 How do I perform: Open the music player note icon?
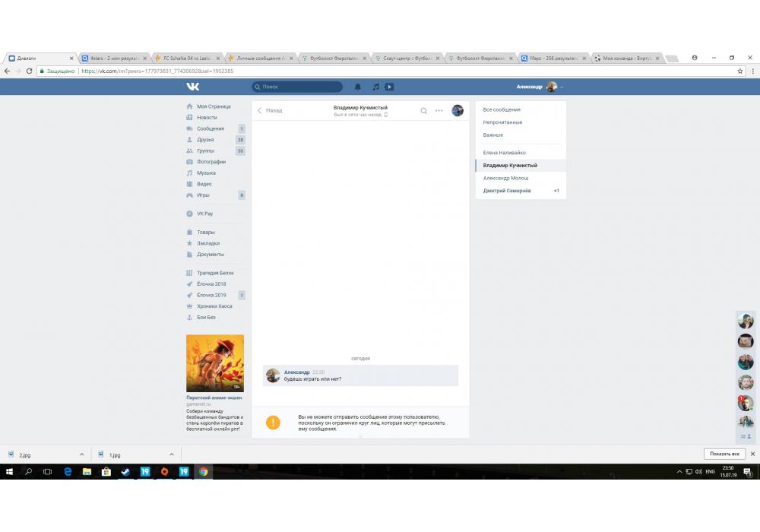375,87
